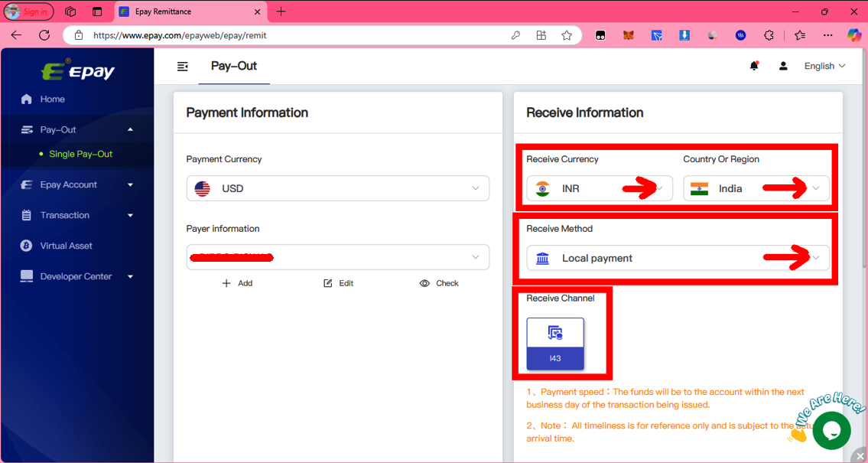Open tab actions menu icon
Image resolution: width=868 pixels, height=463 pixels.
(x=97, y=11)
